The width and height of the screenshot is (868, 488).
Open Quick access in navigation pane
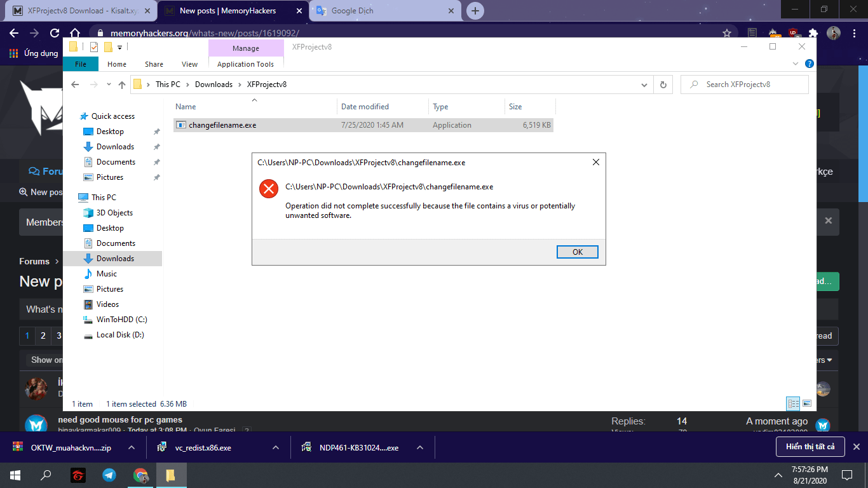click(x=113, y=116)
